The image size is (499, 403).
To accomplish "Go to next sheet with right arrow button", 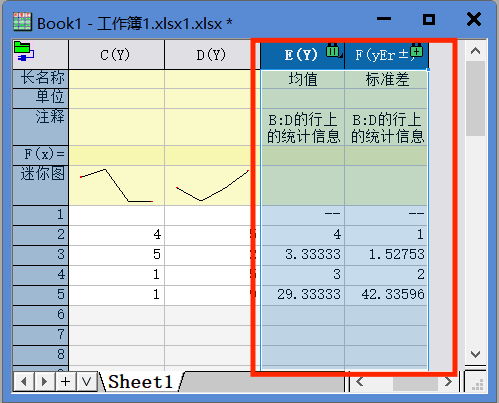I will click(45, 381).
